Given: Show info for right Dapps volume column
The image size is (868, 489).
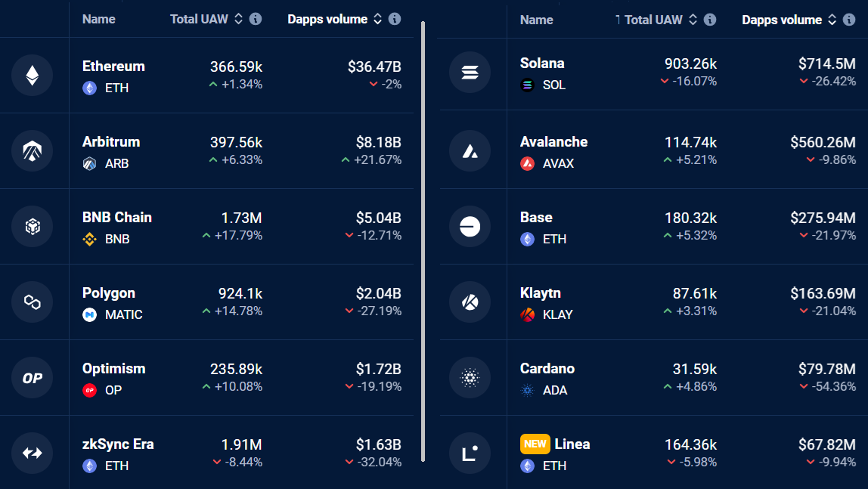Looking at the screenshot, I should 849,20.
